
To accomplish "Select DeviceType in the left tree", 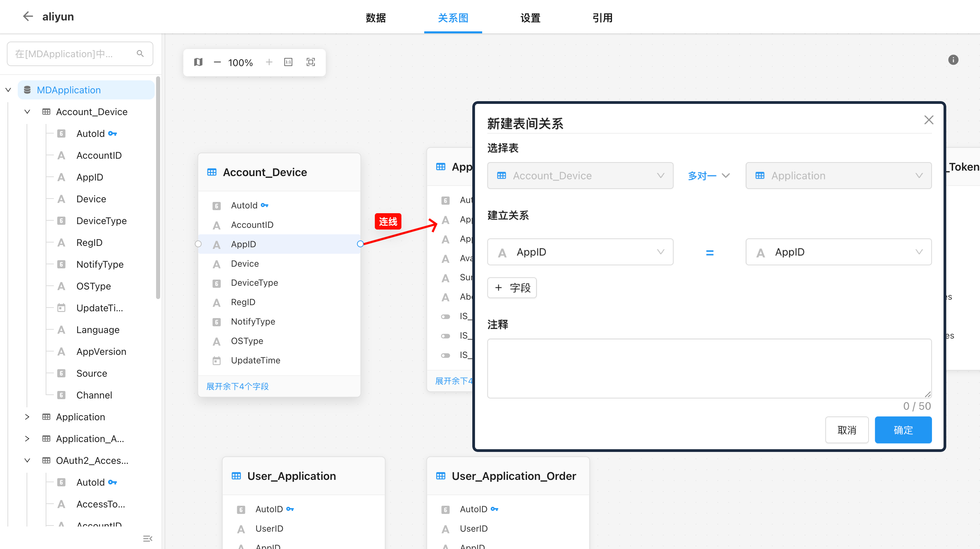I will coord(101,220).
